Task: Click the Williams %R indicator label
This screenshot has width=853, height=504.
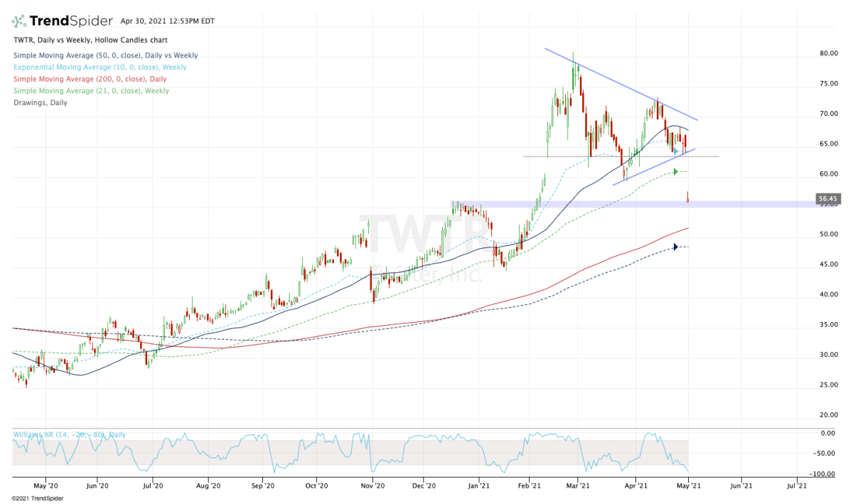Action: (69, 434)
